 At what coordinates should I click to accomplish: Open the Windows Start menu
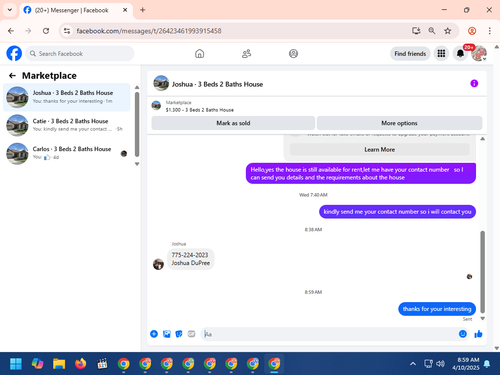click(x=16, y=364)
